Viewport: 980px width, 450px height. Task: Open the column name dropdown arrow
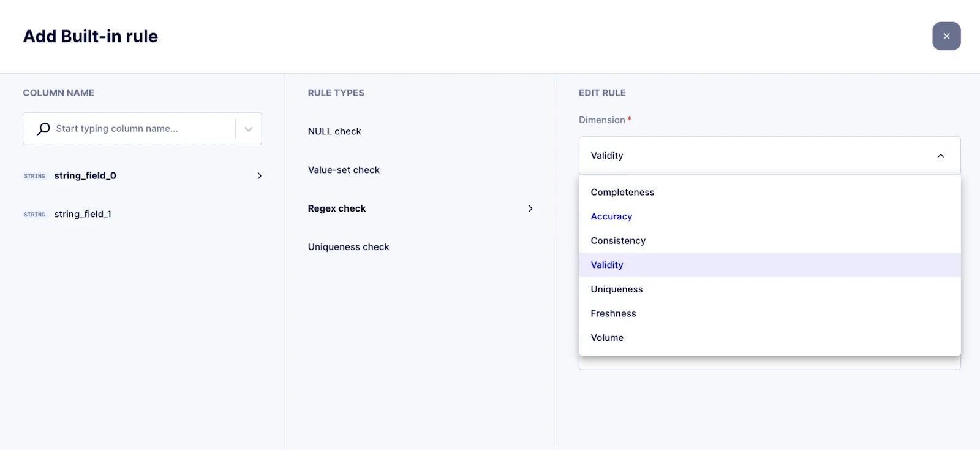tap(248, 129)
